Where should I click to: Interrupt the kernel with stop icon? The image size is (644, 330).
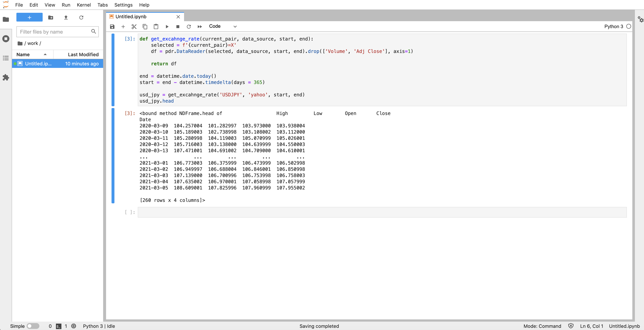tap(178, 26)
